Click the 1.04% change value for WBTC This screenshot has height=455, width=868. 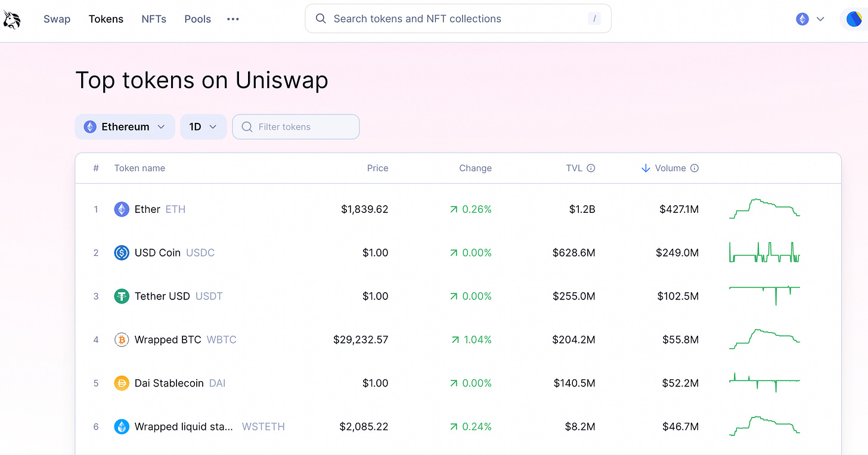pyautogui.click(x=478, y=340)
